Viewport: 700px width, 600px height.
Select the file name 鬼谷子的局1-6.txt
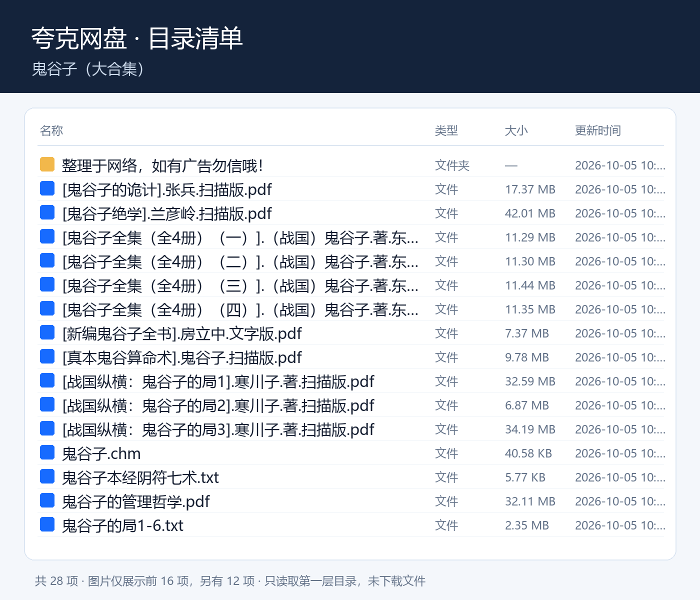tap(123, 525)
